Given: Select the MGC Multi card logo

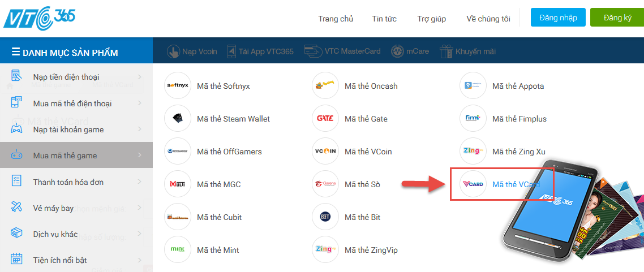Looking at the screenshot, I should point(178,184).
